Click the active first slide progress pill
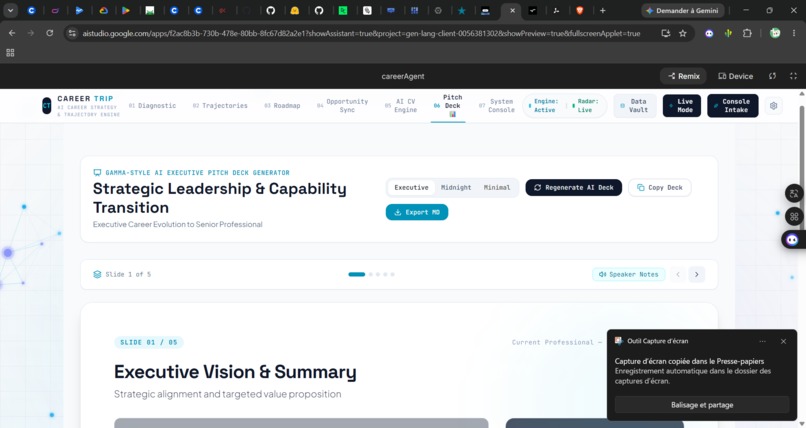The width and height of the screenshot is (806, 428). [x=357, y=274]
